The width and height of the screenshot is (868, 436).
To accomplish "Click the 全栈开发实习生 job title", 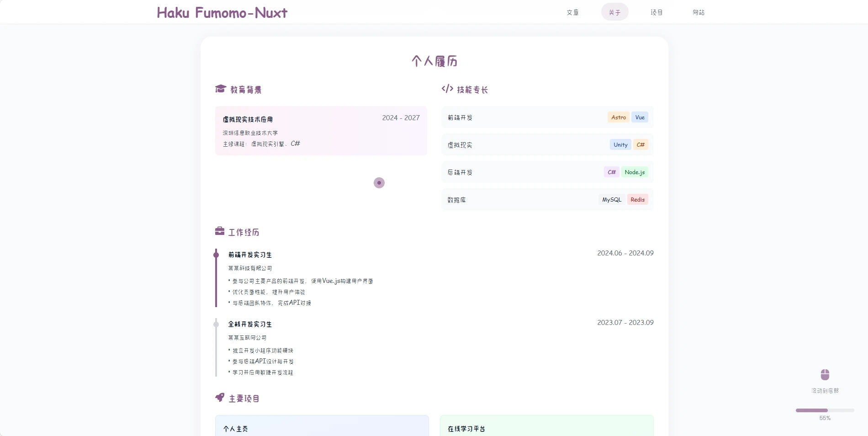I will point(250,324).
